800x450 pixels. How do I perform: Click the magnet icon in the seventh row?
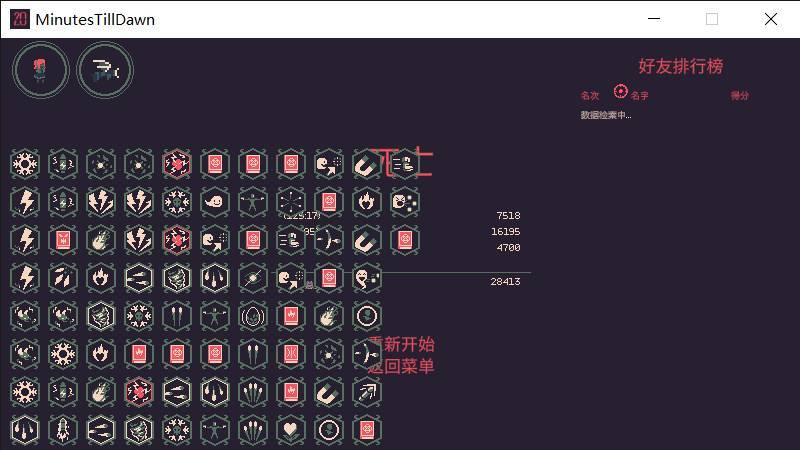(329, 392)
